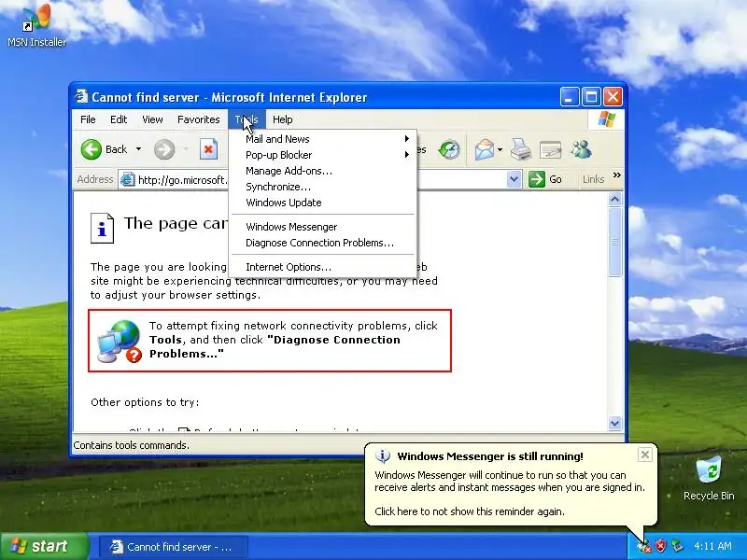Open the Edit menu
The height and width of the screenshot is (560, 747).
pos(119,119)
